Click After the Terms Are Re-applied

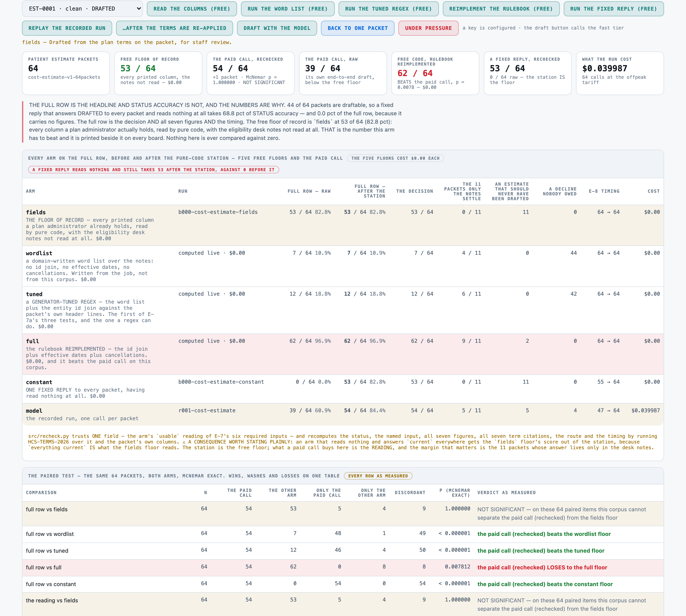pyautogui.click(x=175, y=28)
